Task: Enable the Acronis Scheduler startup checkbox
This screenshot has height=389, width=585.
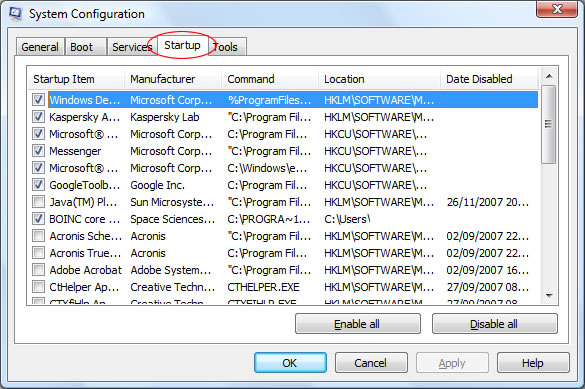Action: point(38,236)
